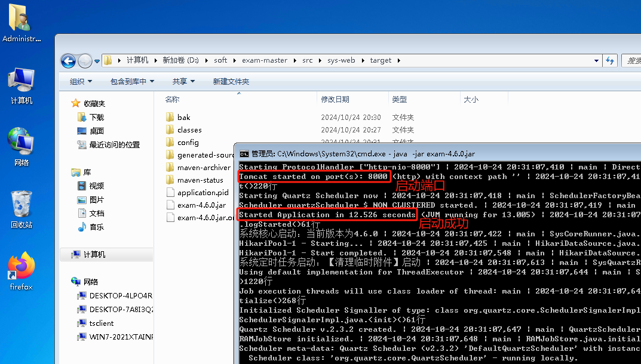Viewport: 641px width, 364px height.
Task: Click the Explorer back arrow button
Action: click(x=68, y=60)
